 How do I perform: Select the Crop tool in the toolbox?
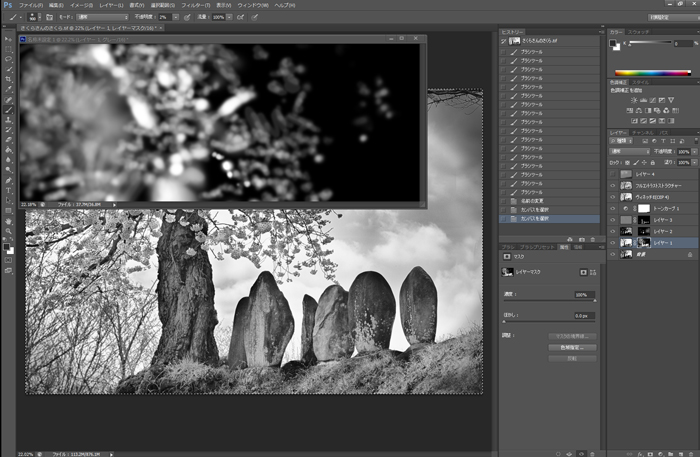[x=9, y=81]
